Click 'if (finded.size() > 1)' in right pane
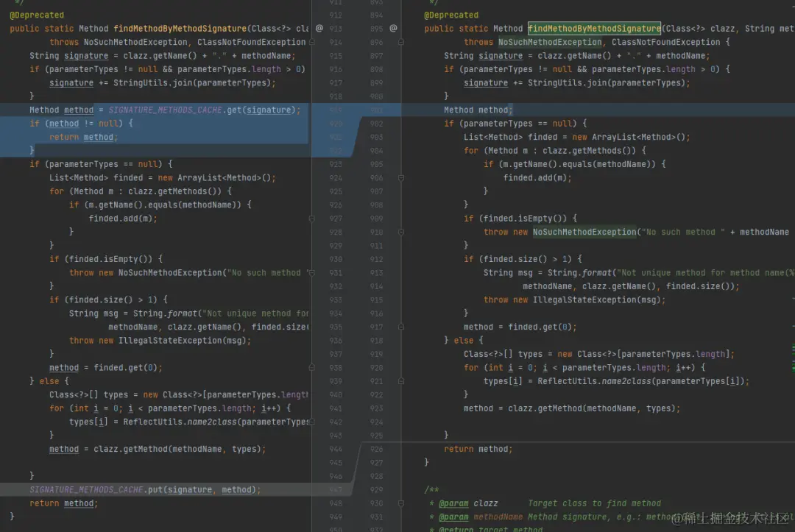Screen dimensions: 795x532 point(523,259)
